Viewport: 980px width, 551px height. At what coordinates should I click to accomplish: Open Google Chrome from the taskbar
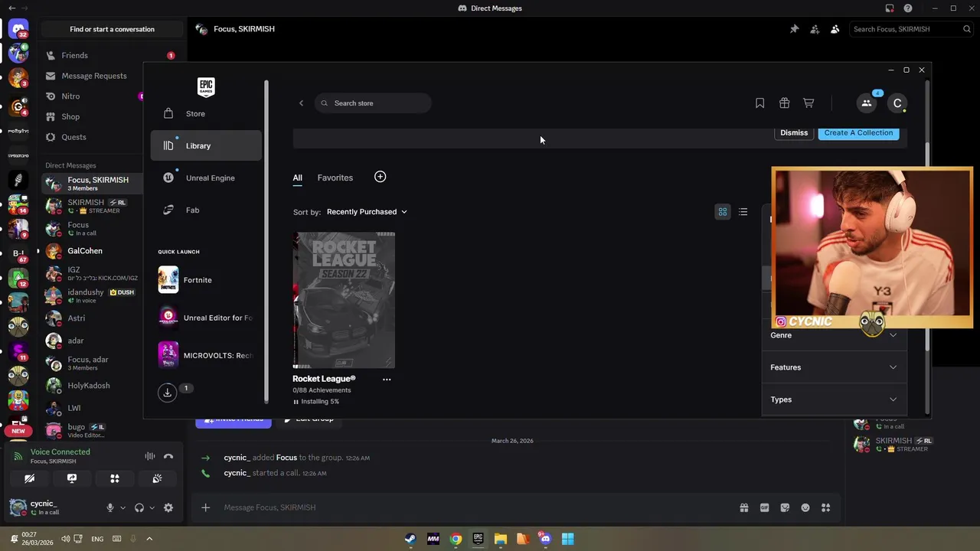point(456,539)
